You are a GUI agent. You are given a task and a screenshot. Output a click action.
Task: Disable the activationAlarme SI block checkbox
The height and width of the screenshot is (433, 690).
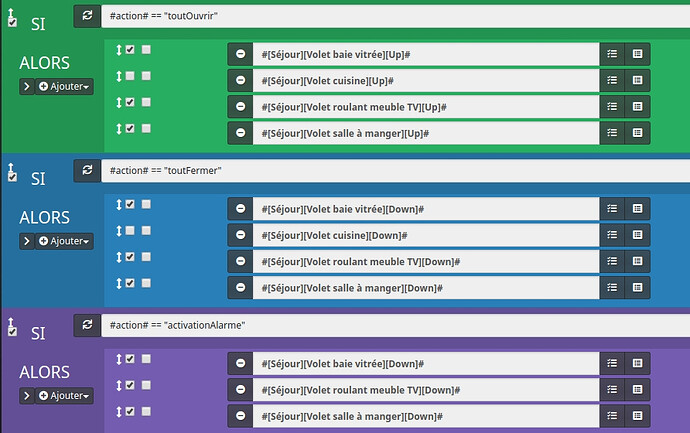(x=12, y=331)
